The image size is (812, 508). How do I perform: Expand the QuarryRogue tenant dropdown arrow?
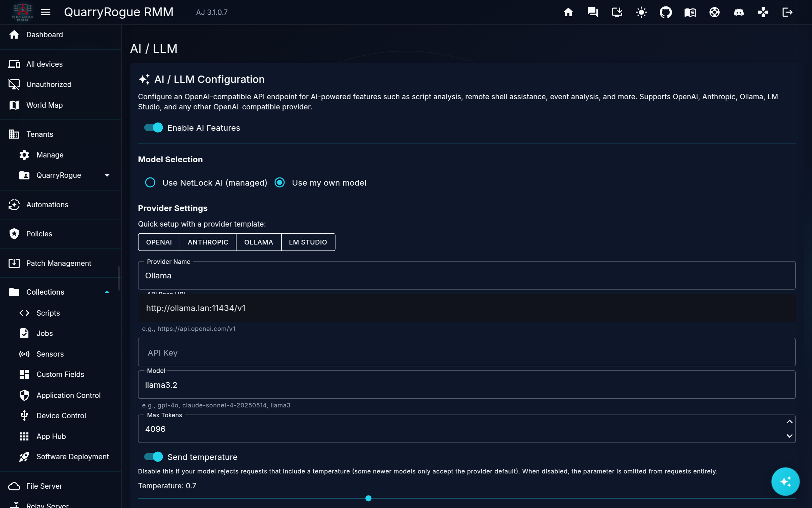[107, 175]
